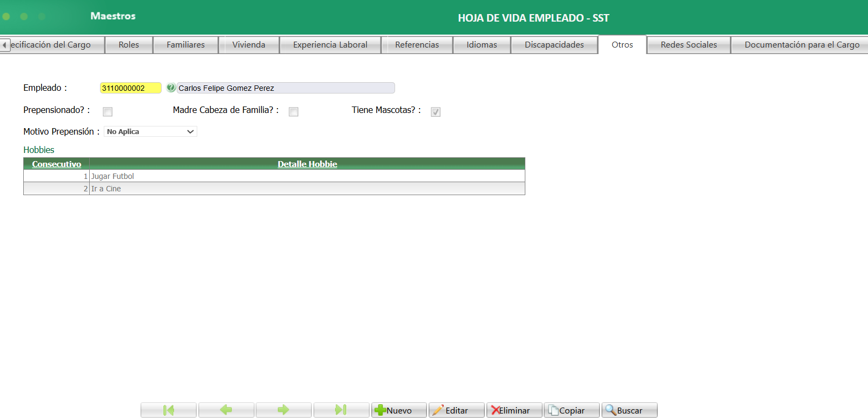Open the Motivo Prepensión dropdown
The image size is (868, 420).
[150, 131]
